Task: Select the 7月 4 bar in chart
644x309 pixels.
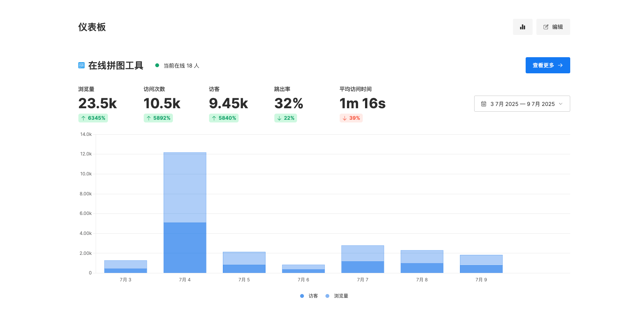Action: tap(185, 213)
